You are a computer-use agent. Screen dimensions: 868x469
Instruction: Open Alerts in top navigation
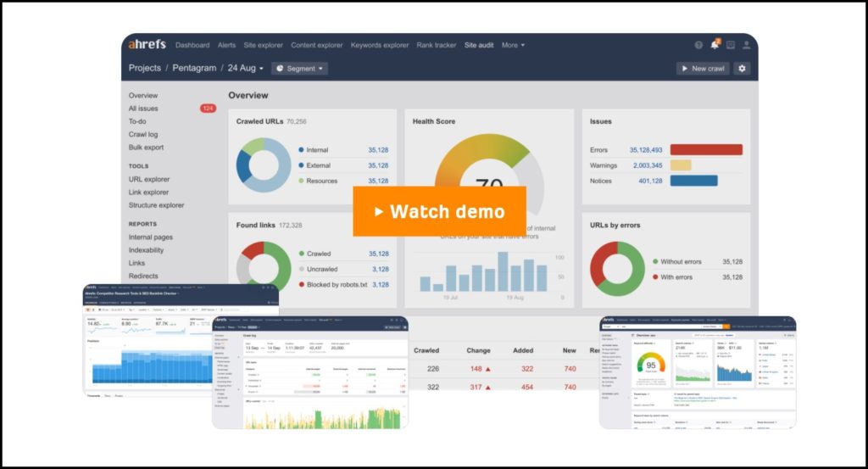tap(226, 45)
